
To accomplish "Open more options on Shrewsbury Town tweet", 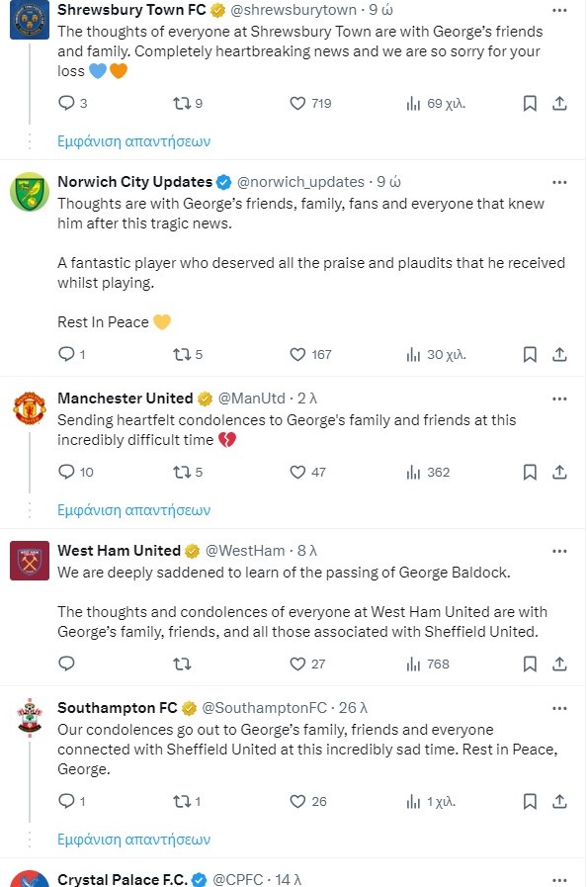I will point(559,10).
